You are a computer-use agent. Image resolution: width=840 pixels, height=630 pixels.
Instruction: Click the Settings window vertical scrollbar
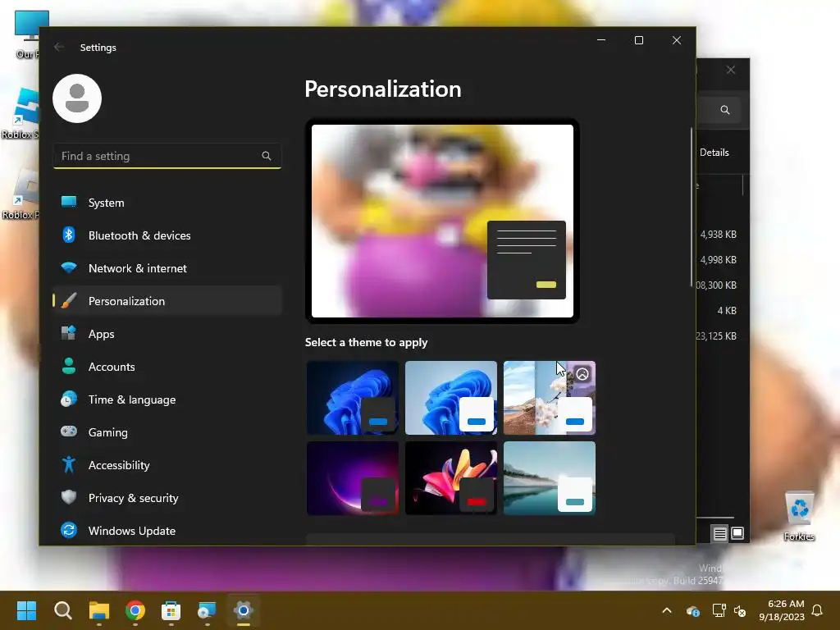[x=691, y=208]
